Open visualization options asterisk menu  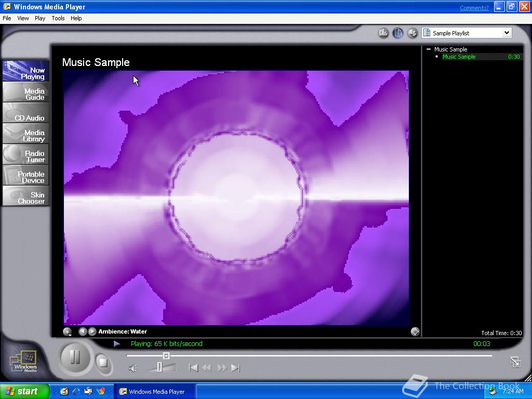point(67,332)
